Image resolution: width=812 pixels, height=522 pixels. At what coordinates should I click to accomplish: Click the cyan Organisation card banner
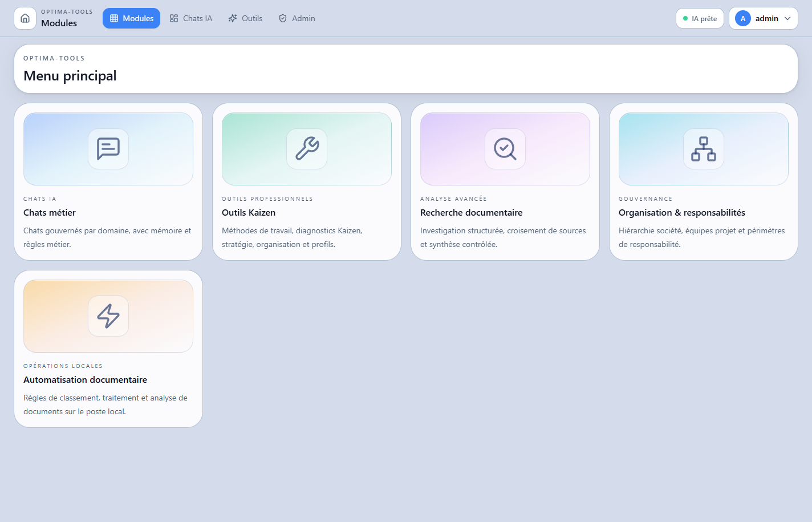click(x=704, y=149)
